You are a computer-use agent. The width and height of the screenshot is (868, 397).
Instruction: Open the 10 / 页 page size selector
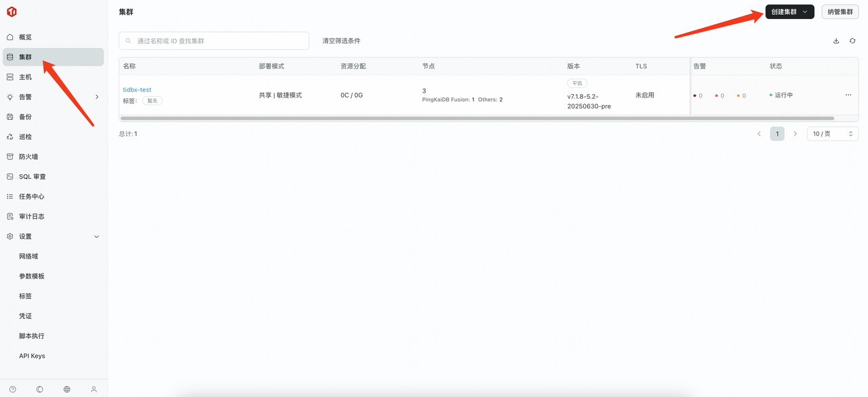(x=832, y=133)
